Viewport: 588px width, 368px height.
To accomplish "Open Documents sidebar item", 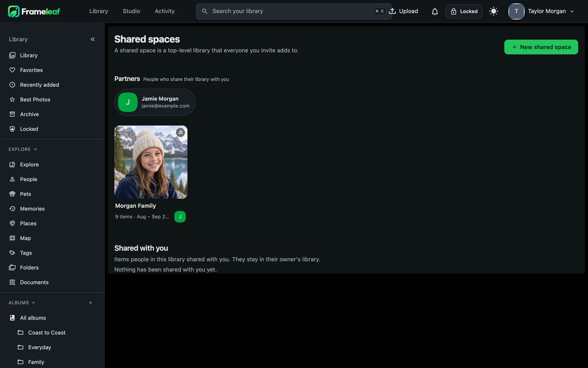I will [52, 282].
